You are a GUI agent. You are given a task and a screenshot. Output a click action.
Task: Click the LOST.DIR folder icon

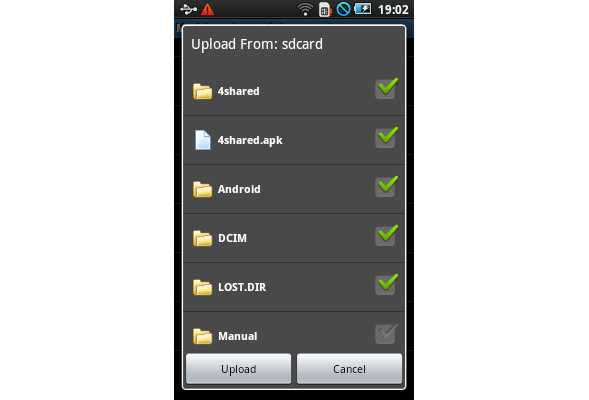[x=202, y=287]
